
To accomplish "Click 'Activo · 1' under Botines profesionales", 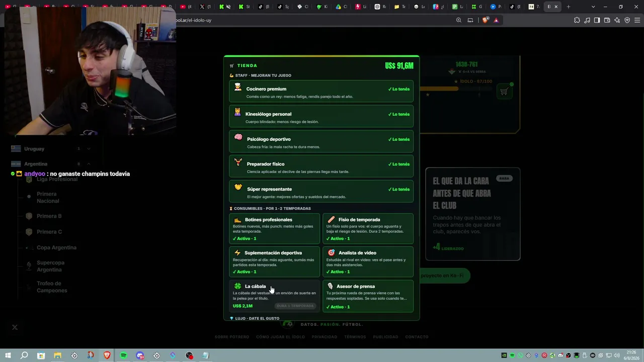I will click(245, 238).
